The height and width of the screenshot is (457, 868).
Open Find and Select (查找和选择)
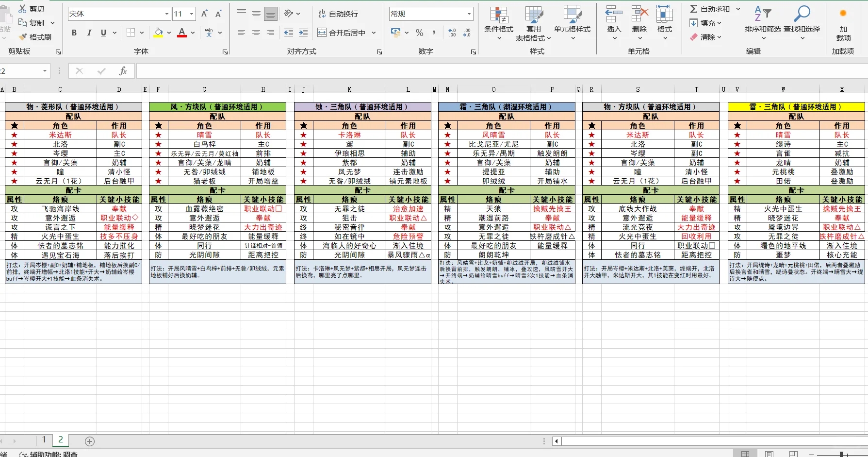(x=802, y=22)
